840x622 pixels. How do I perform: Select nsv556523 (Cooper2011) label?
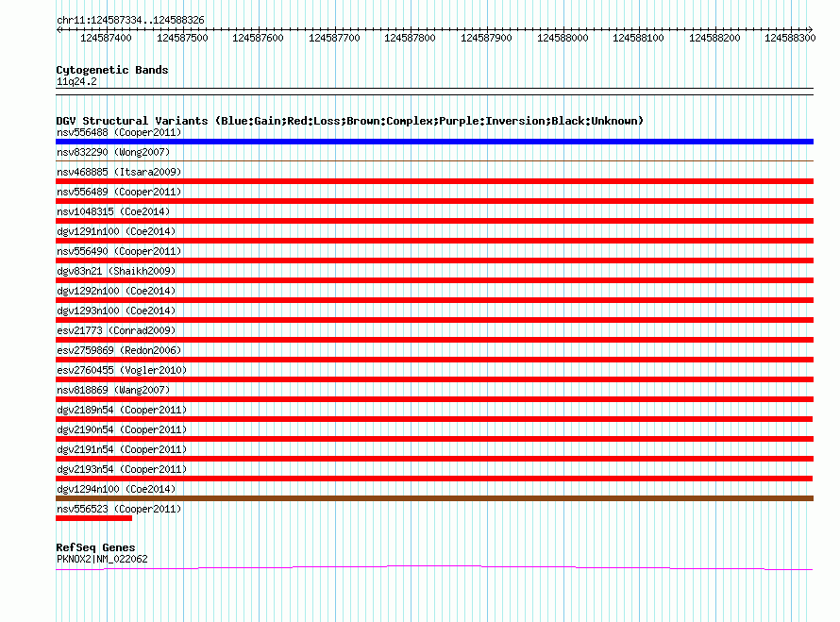tap(119, 509)
